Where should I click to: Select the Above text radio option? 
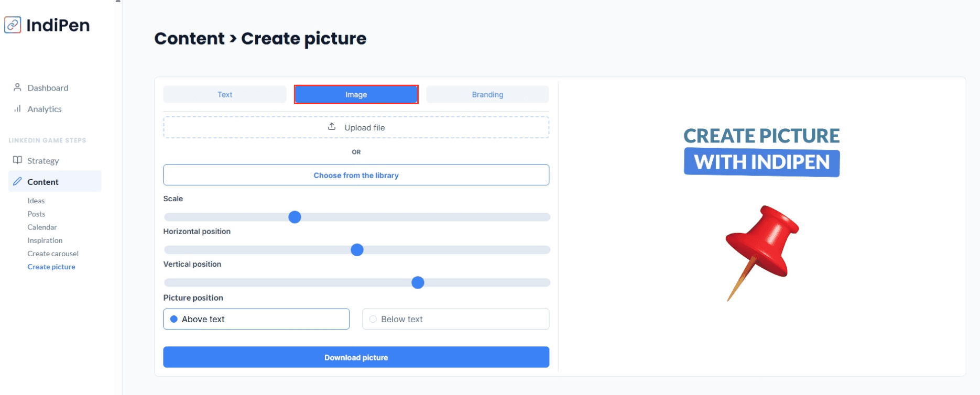174,319
